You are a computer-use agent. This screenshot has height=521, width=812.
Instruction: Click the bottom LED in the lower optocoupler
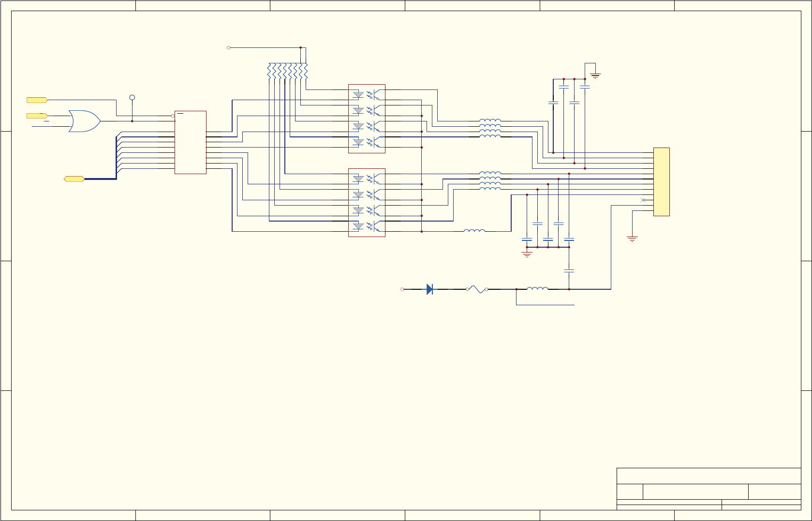pos(358,226)
